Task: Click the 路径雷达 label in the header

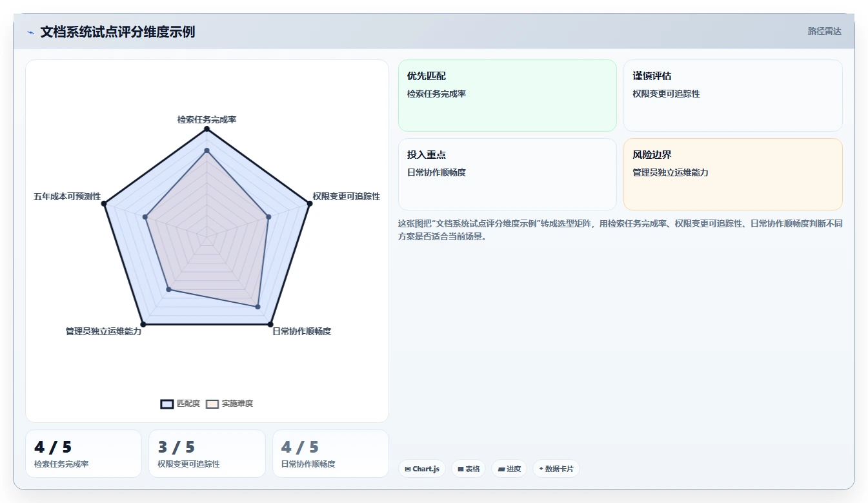Action: (x=824, y=31)
